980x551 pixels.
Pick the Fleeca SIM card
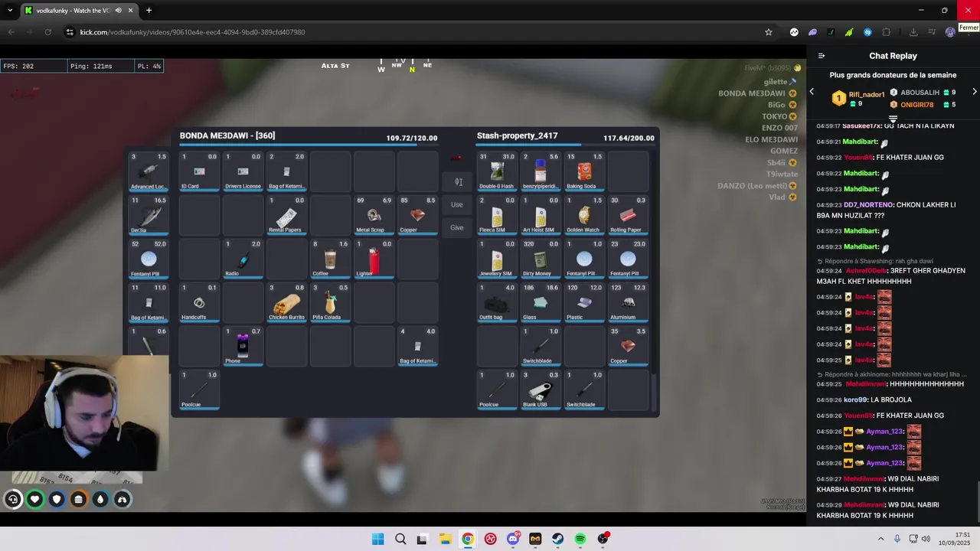click(x=497, y=214)
